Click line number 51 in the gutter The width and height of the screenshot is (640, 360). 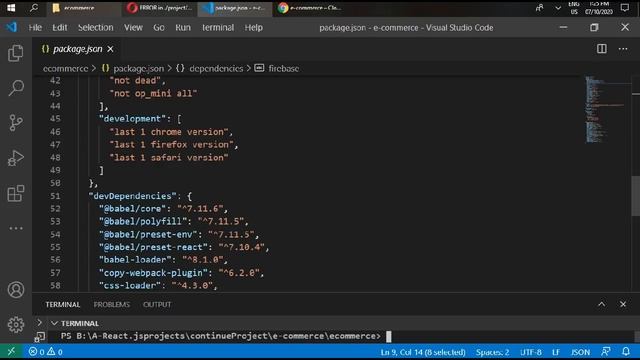point(55,196)
